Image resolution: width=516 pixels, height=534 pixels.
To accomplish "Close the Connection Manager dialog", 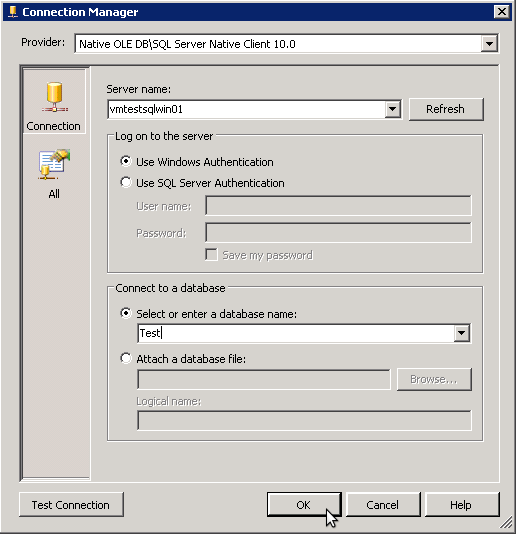I will [501, 12].
